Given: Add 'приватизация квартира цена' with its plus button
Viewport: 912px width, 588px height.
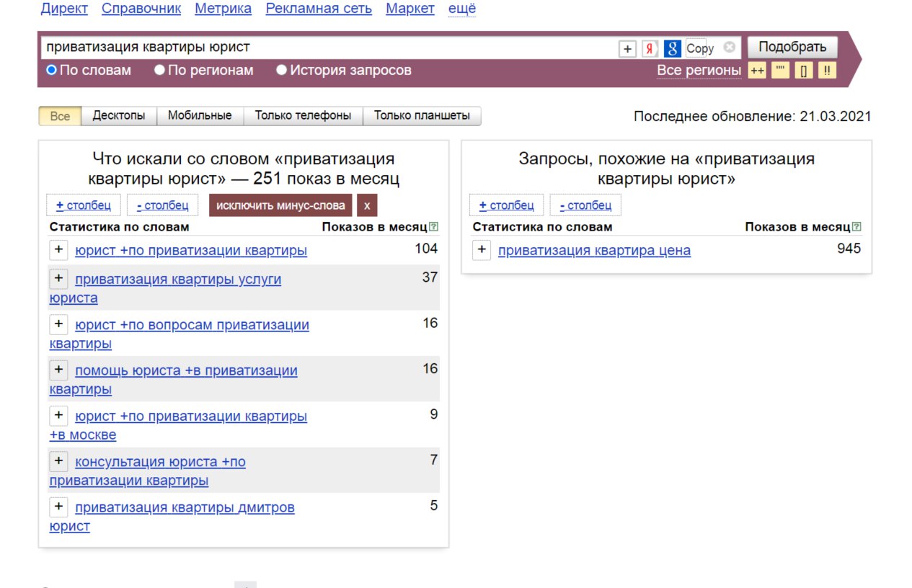Looking at the screenshot, I should (482, 250).
